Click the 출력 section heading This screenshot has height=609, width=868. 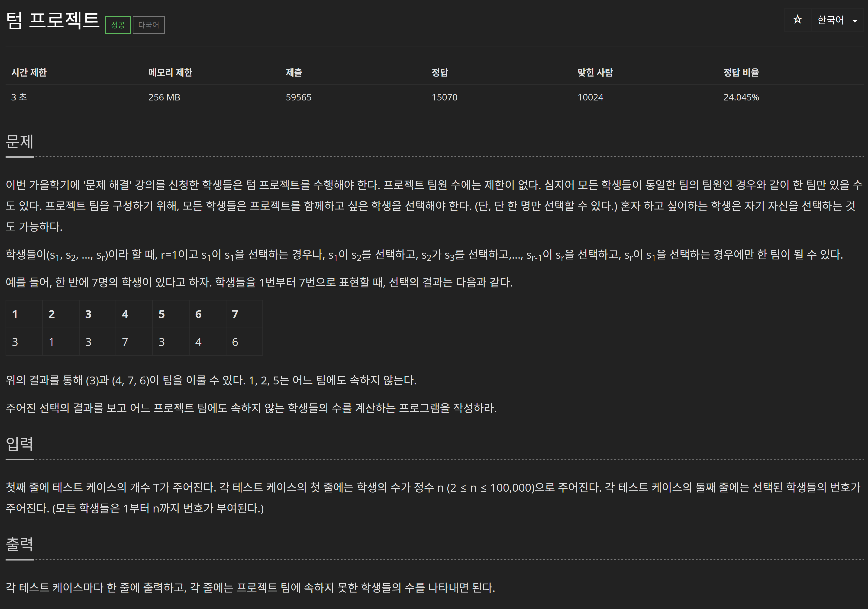20,544
